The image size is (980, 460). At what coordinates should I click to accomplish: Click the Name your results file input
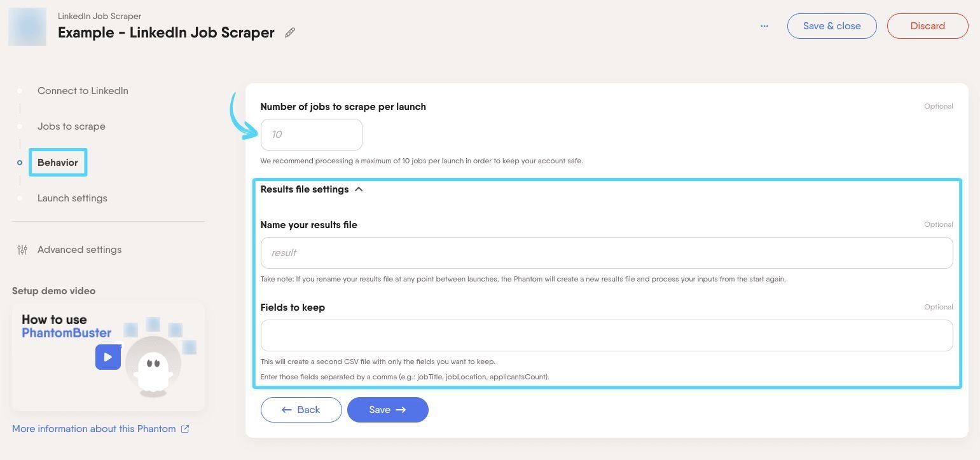click(607, 253)
